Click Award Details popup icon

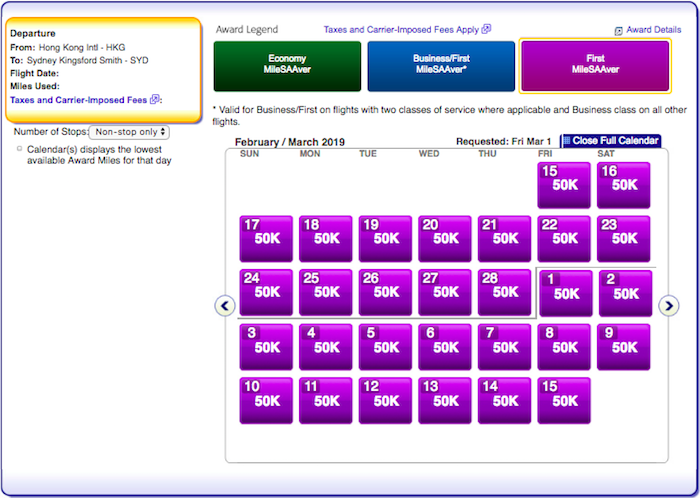[x=618, y=31]
